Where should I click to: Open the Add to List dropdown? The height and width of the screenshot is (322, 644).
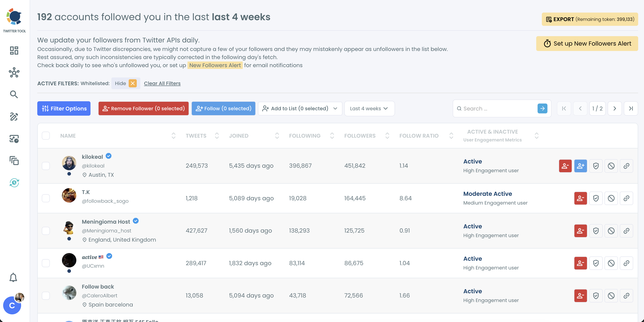click(300, 108)
